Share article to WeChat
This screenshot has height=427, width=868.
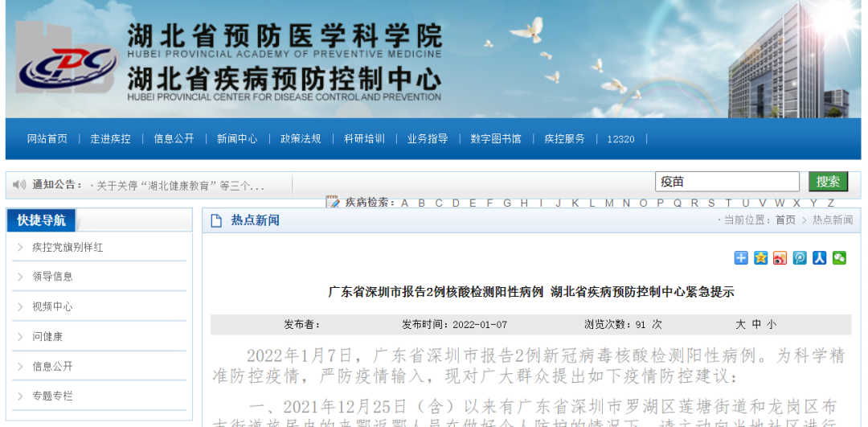839,257
